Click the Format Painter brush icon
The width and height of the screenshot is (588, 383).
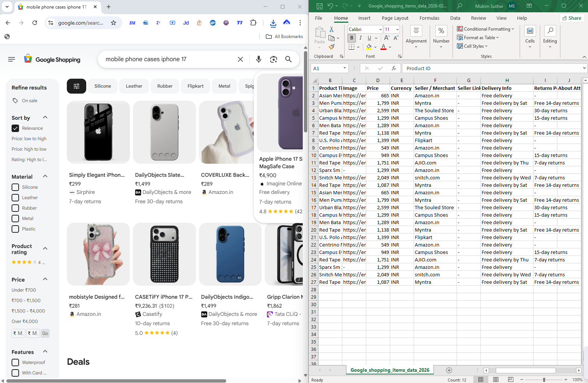click(332, 47)
